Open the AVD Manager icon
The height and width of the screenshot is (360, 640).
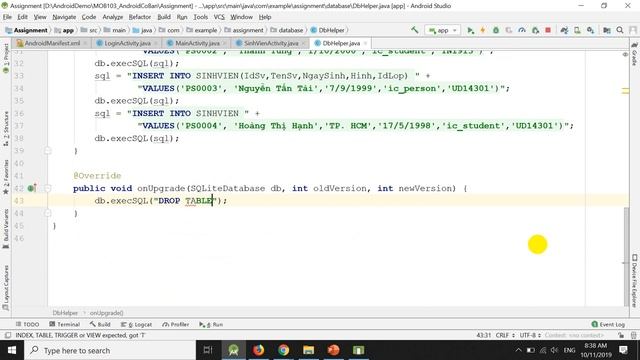(577, 30)
